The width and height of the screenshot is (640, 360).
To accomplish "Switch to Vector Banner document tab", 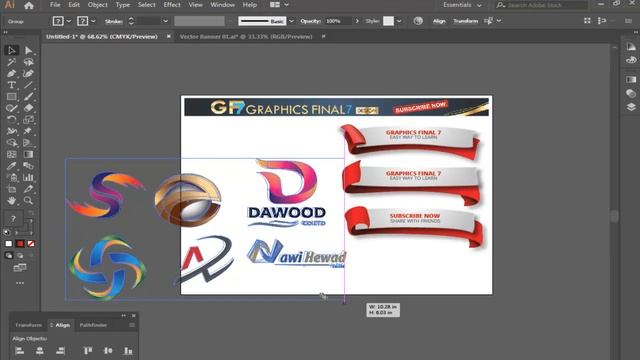I will click(246, 37).
